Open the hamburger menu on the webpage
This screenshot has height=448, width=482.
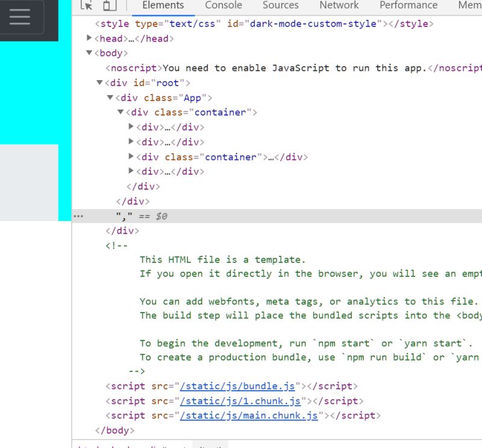tap(20, 18)
